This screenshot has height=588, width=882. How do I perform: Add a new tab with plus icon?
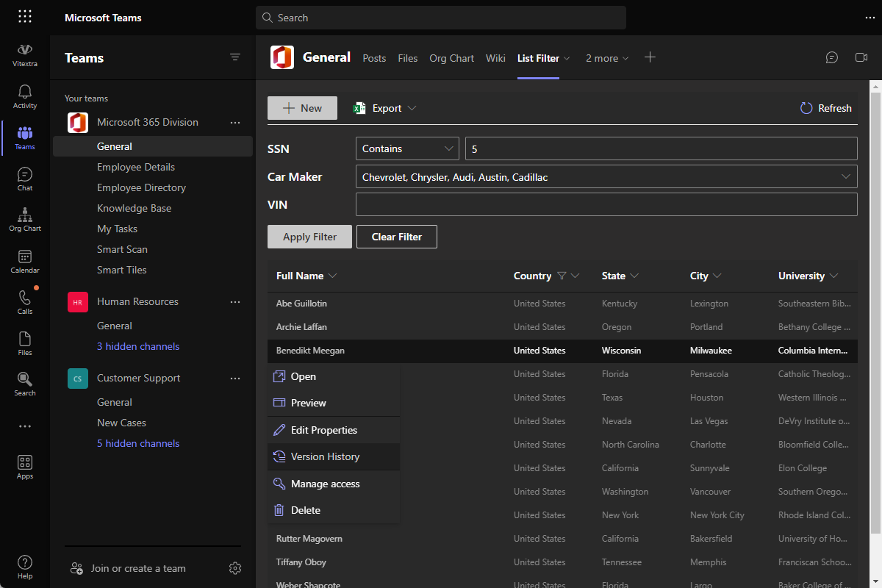(x=650, y=57)
